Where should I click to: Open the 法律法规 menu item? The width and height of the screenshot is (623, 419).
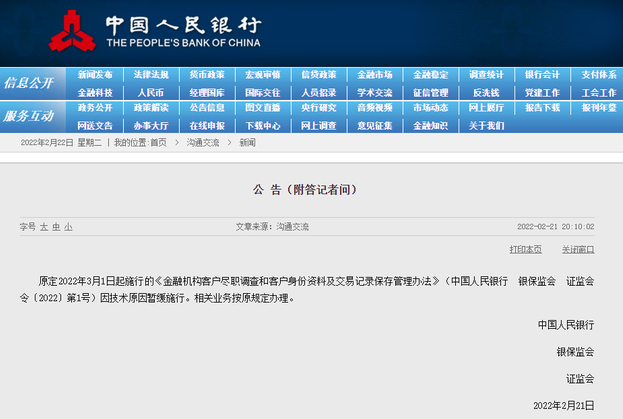151,75
